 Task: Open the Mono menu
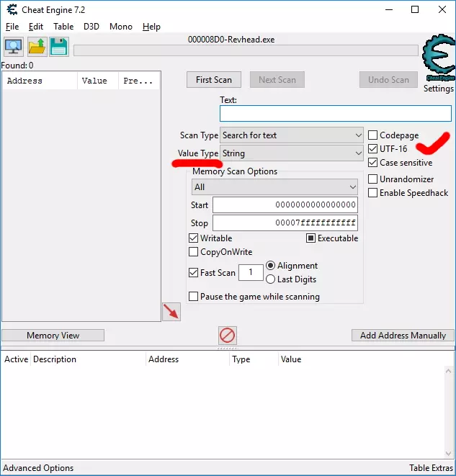(121, 27)
